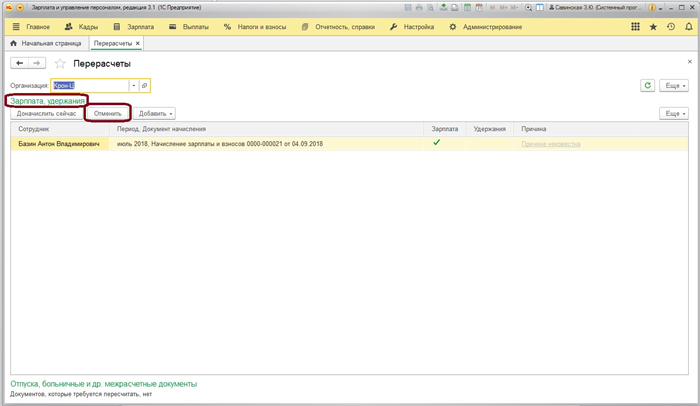700x406 pixels.
Task: Close the Перерасчеты tab
Action: click(138, 43)
